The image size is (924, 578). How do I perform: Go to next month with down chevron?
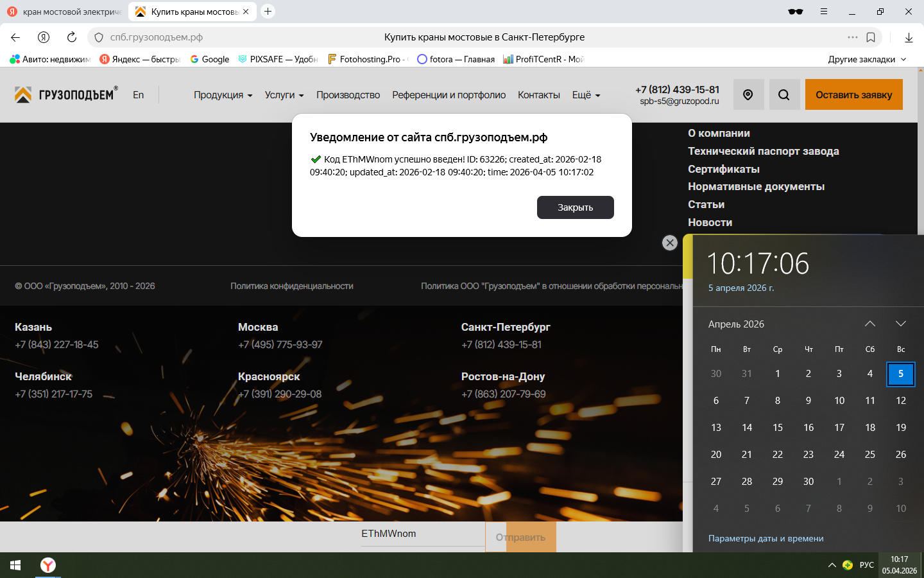(x=901, y=324)
